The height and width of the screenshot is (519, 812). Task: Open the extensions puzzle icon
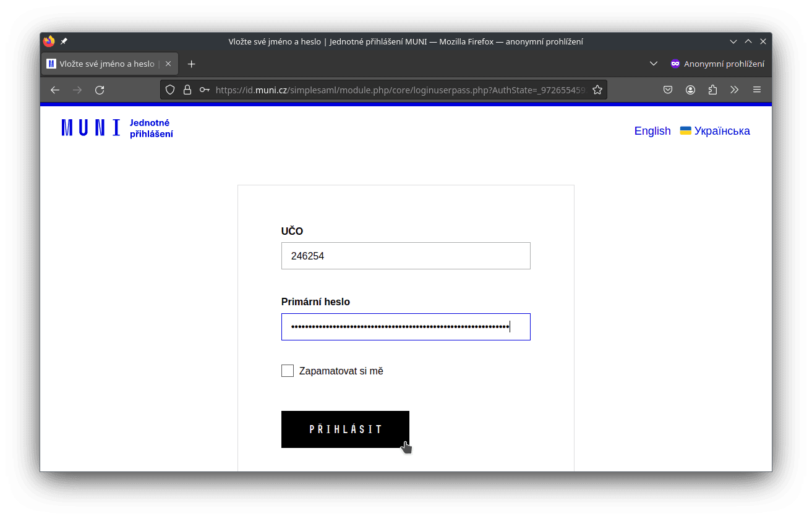click(712, 90)
